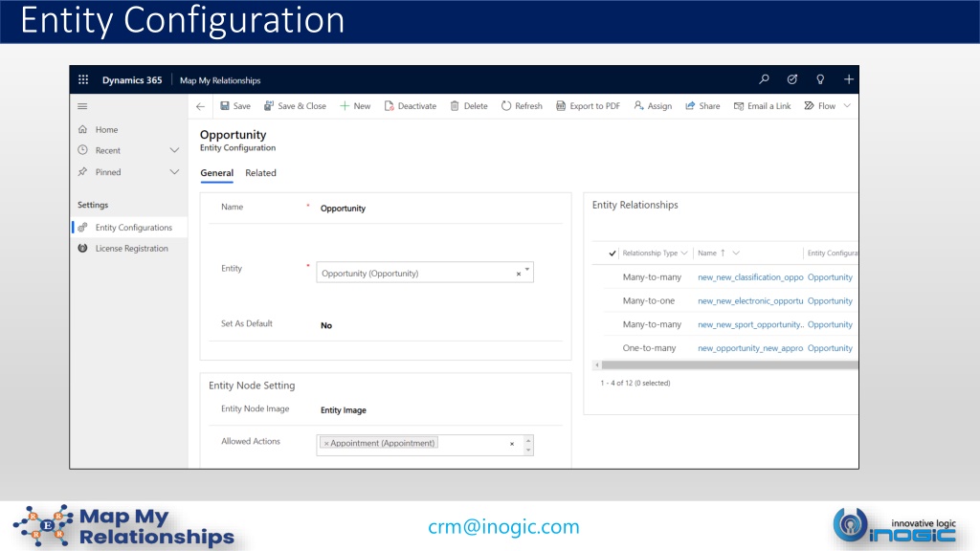
Task: Click Entity Node Image value
Action: pyautogui.click(x=344, y=410)
